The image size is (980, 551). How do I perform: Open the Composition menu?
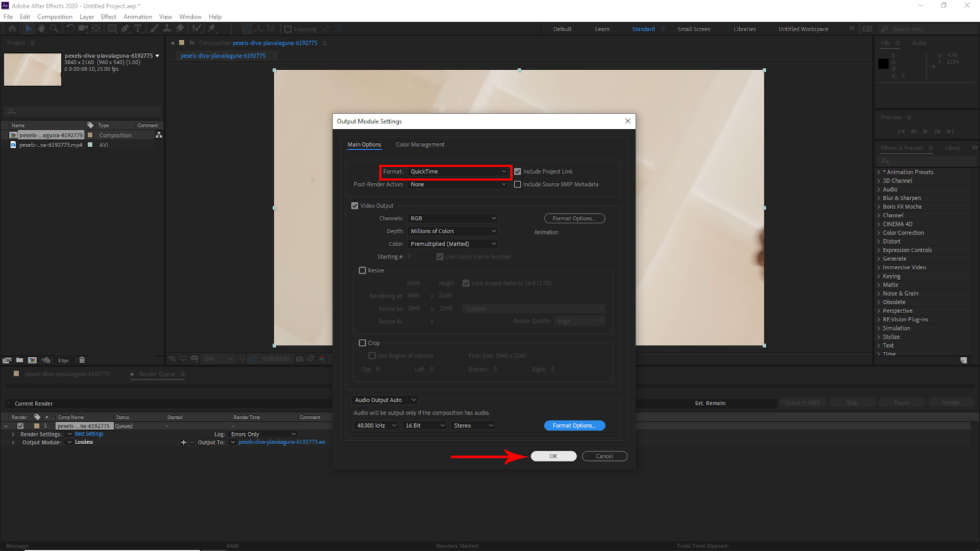click(x=55, y=17)
